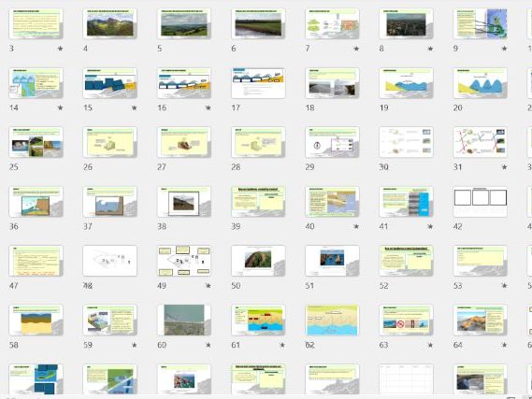Select slide 6 river field thumbnail
The width and height of the screenshot is (532, 399).
coord(258,23)
